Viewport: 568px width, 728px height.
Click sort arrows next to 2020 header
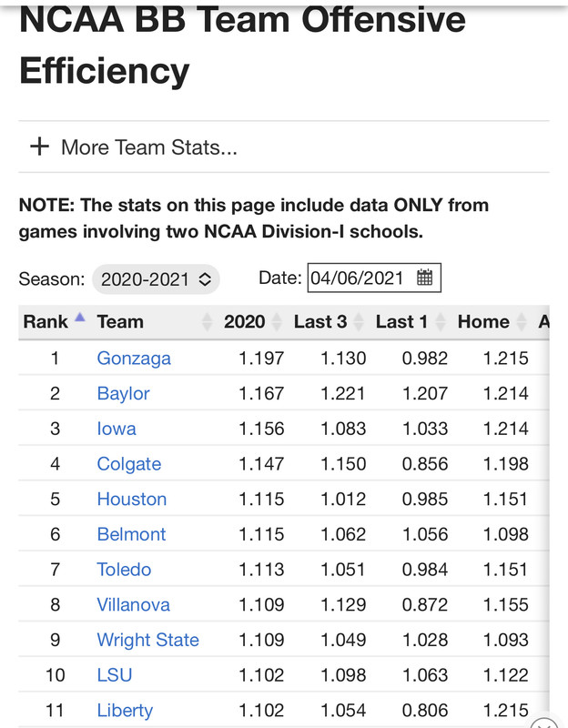(x=279, y=321)
